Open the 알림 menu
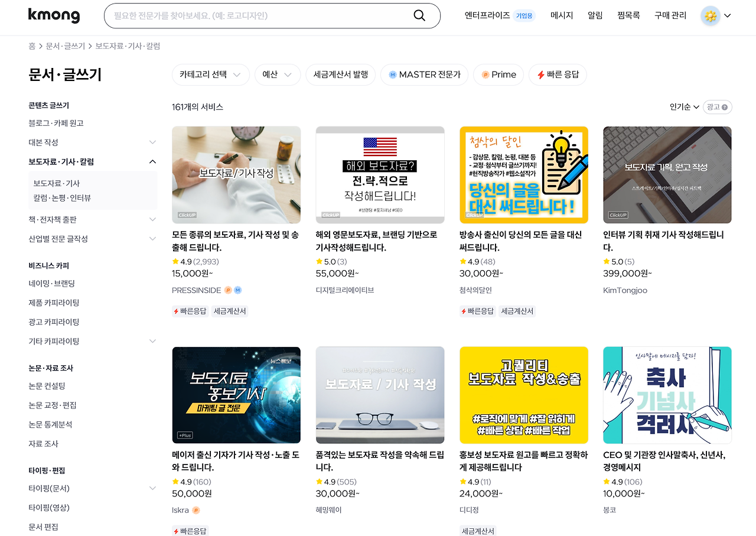The width and height of the screenshot is (756, 536). coord(595,16)
